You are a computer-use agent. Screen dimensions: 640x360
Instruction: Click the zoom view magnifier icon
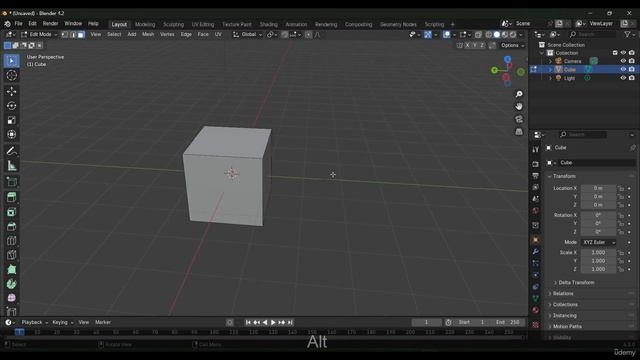[519, 94]
